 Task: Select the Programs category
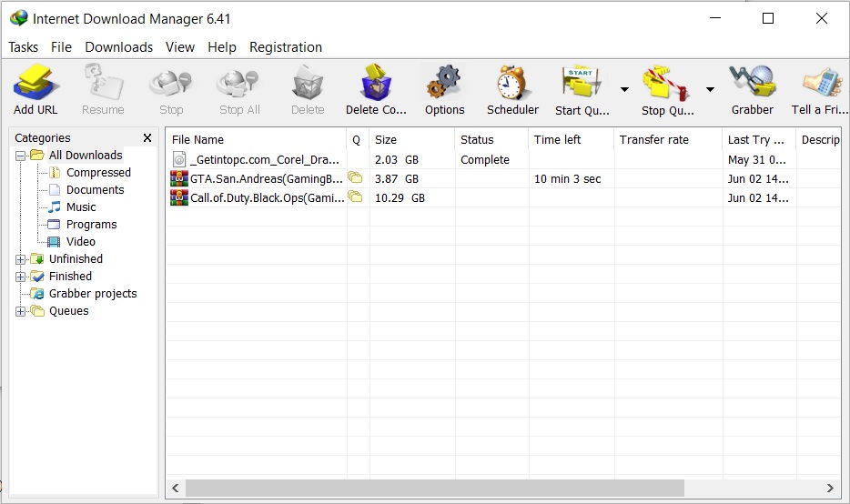coord(91,225)
